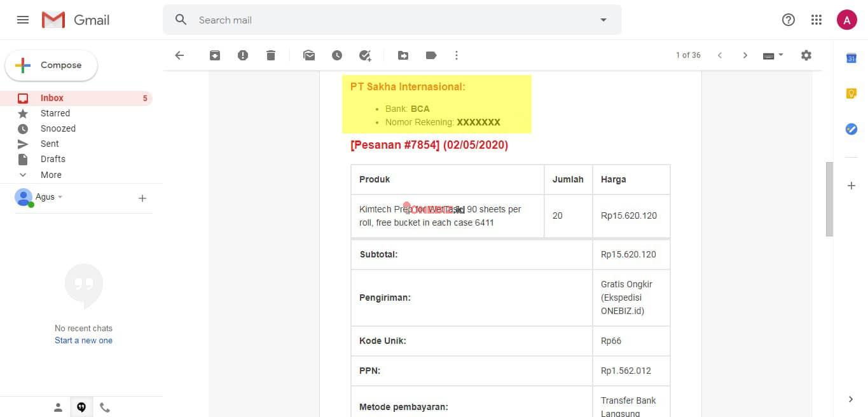The width and height of the screenshot is (868, 417).
Task: Open the Google Tasks side panel
Action: [851, 129]
